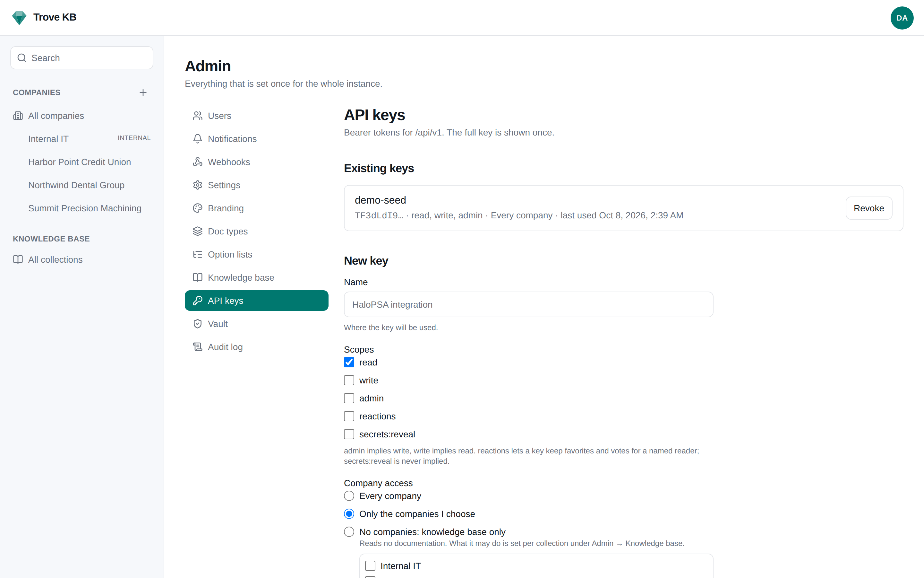
Task: Click the Settings gear icon
Action: (x=197, y=185)
